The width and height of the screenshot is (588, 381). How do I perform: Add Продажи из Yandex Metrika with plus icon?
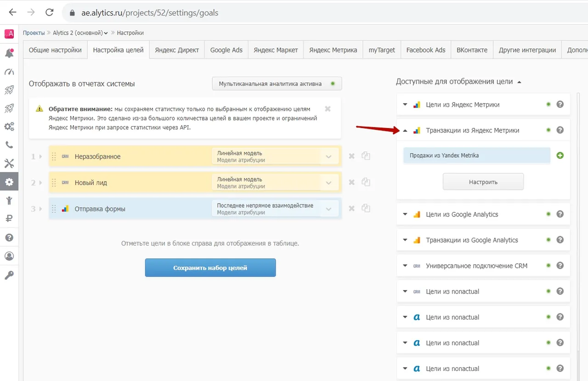click(560, 155)
